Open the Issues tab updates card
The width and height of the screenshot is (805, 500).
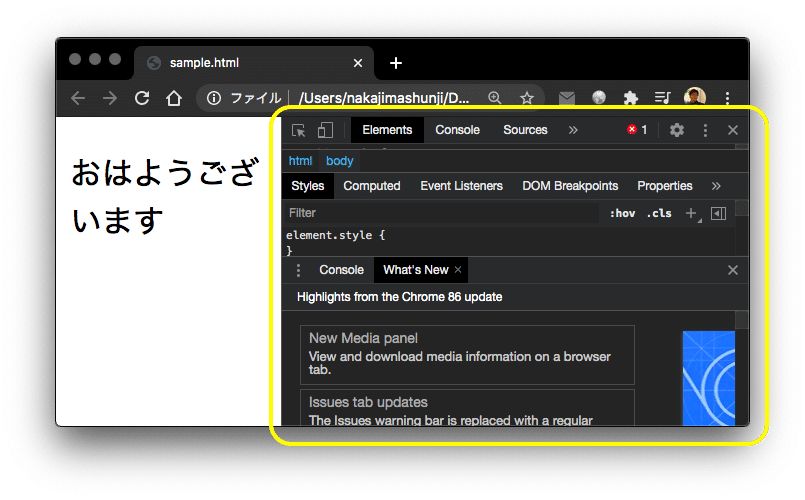(x=467, y=408)
